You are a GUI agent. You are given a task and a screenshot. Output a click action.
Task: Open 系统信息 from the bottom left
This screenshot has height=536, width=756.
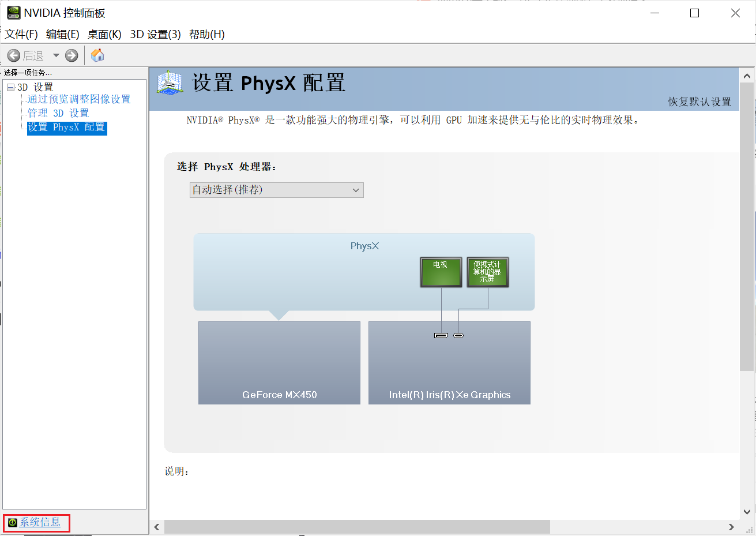tap(40, 522)
